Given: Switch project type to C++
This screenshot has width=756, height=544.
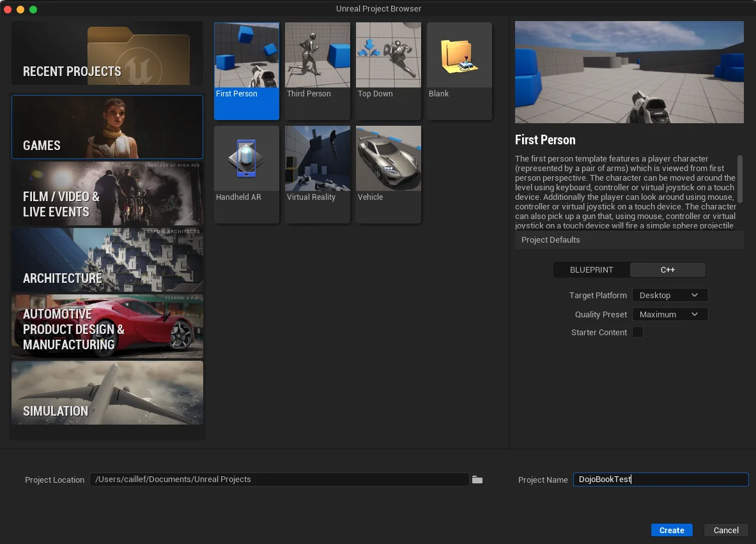Looking at the screenshot, I should 668,270.
